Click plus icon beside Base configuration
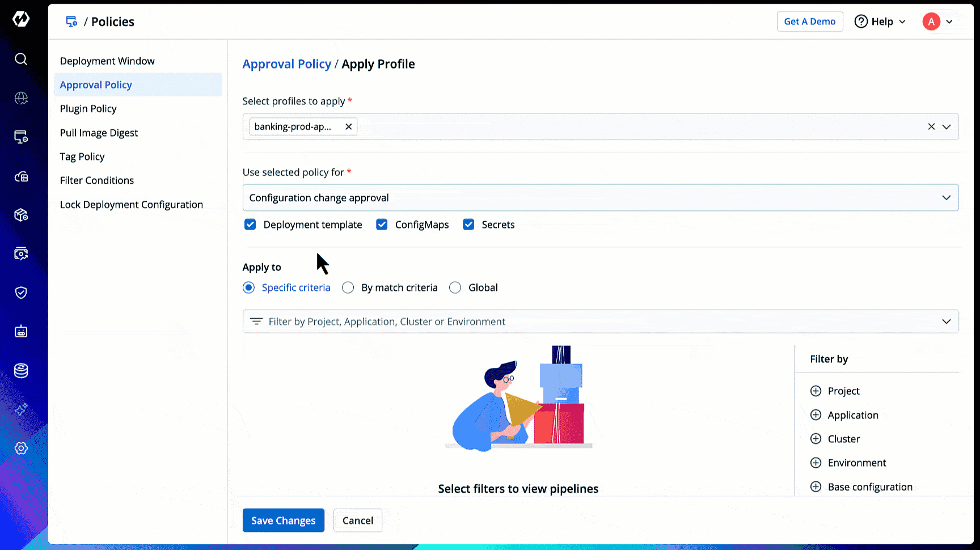This screenshot has width=980, height=550. (x=816, y=486)
